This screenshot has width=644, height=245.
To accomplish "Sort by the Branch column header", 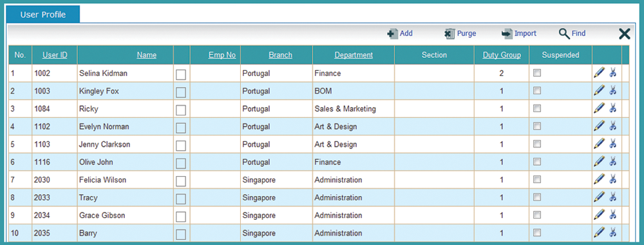I will pos(281,55).
